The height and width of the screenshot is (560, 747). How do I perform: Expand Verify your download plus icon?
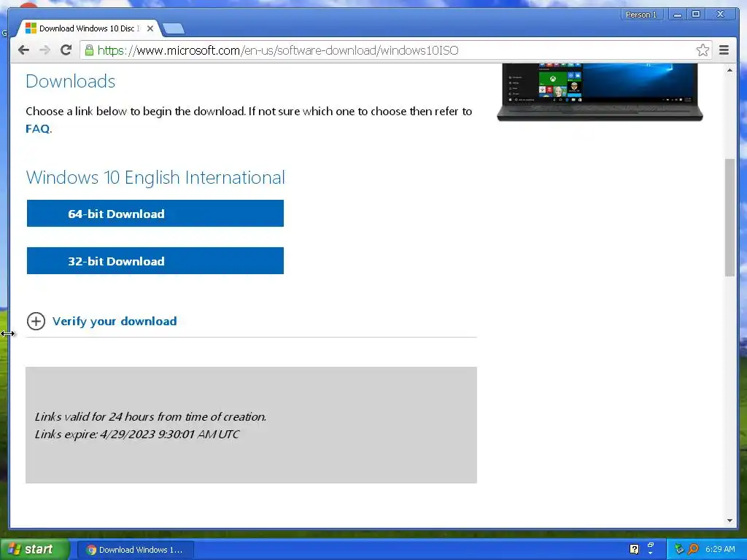[36, 321]
